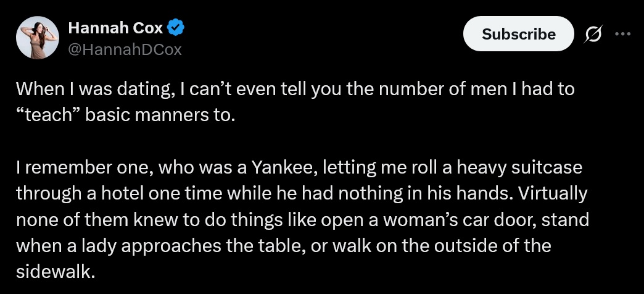Click the words "I remember one"
This screenshot has width=644, height=294.
coord(72,167)
